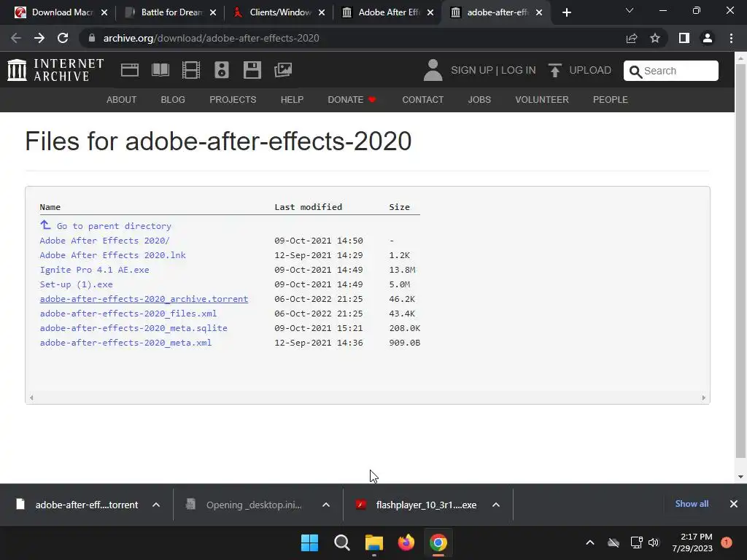Download adobe-after-effects-2020_meta.sqlite
The height and width of the screenshot is (560, 747).
(x=133, y=328)
